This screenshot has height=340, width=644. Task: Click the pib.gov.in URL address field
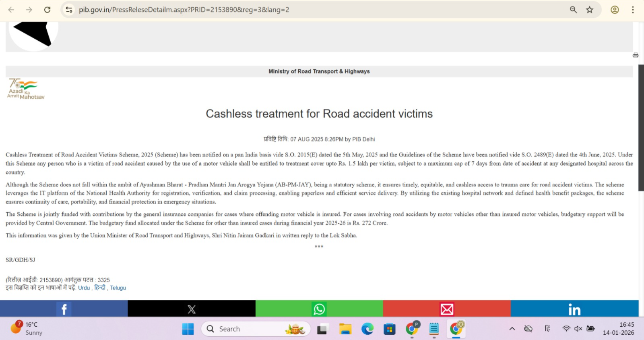[184, 10]
